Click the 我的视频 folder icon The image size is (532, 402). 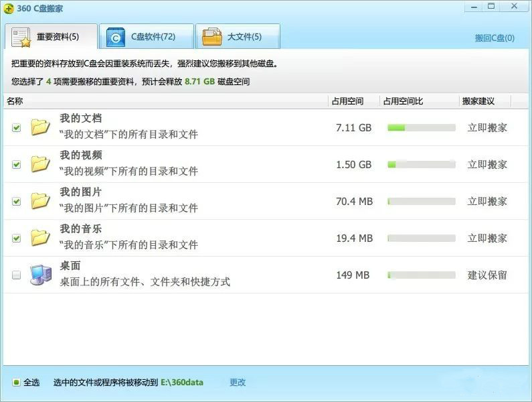40,164
